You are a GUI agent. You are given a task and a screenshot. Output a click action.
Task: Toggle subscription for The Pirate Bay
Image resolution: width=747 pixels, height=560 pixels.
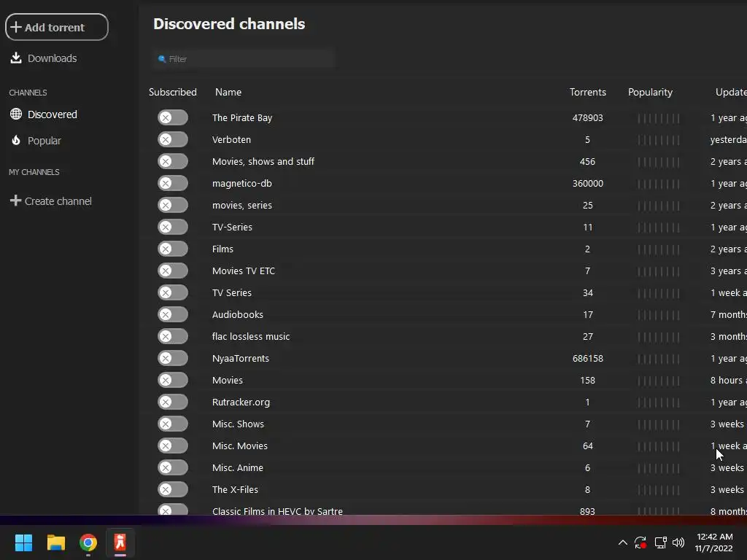click(173, 117)
